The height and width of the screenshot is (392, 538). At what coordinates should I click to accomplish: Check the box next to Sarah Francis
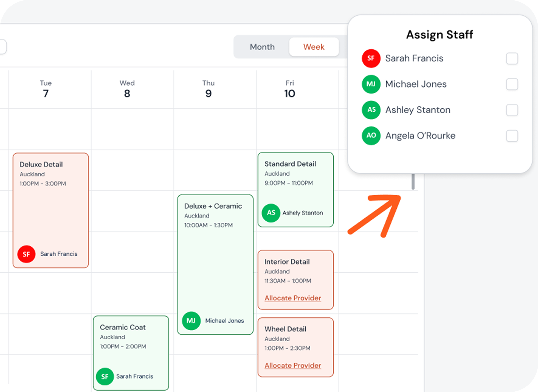512,58
